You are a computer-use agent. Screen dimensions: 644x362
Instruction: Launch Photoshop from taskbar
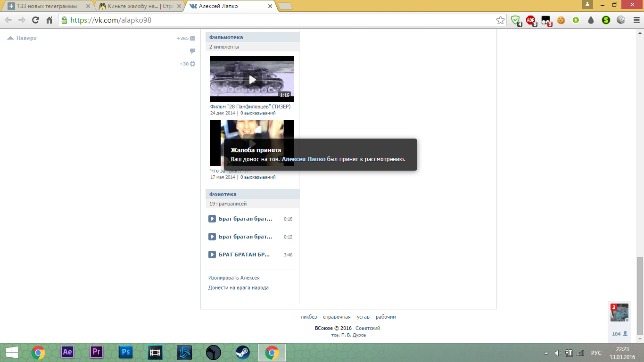point(126,352)
